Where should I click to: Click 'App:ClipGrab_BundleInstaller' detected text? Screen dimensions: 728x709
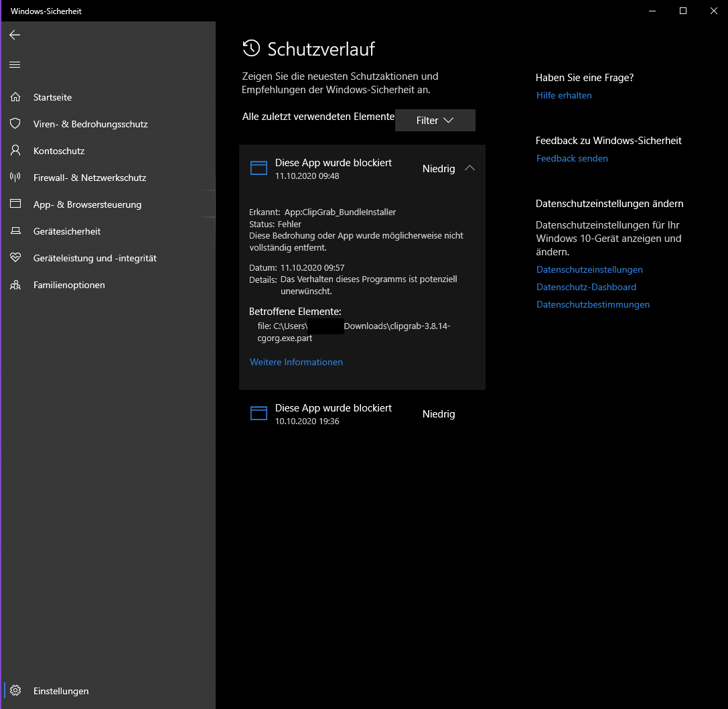[340, 212]
